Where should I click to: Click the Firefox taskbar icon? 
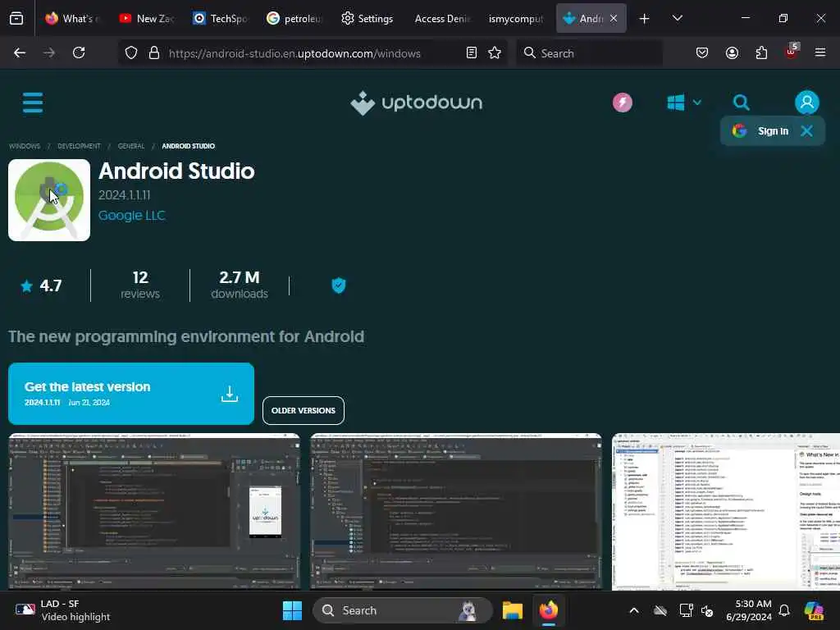[549, 610]
